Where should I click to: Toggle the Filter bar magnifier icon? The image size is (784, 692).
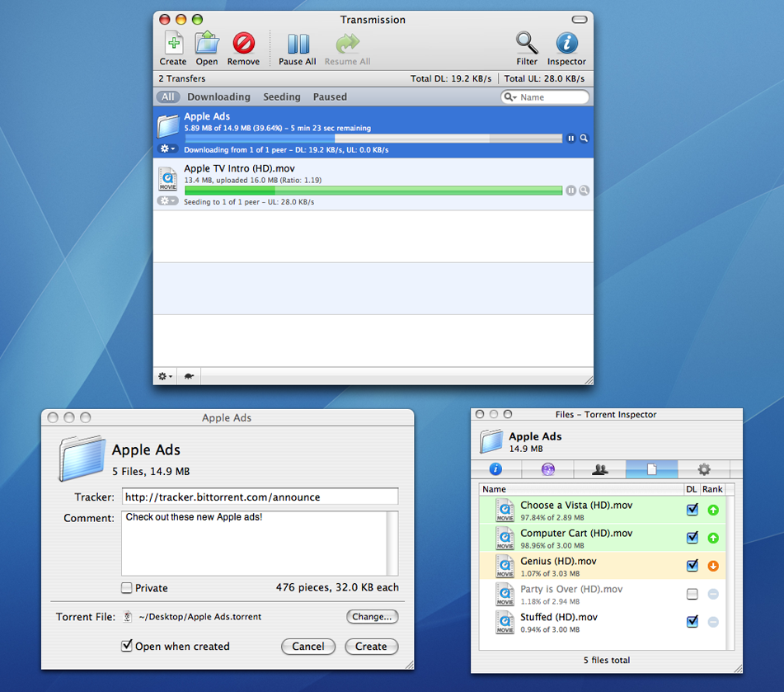(x=527, y=44)
